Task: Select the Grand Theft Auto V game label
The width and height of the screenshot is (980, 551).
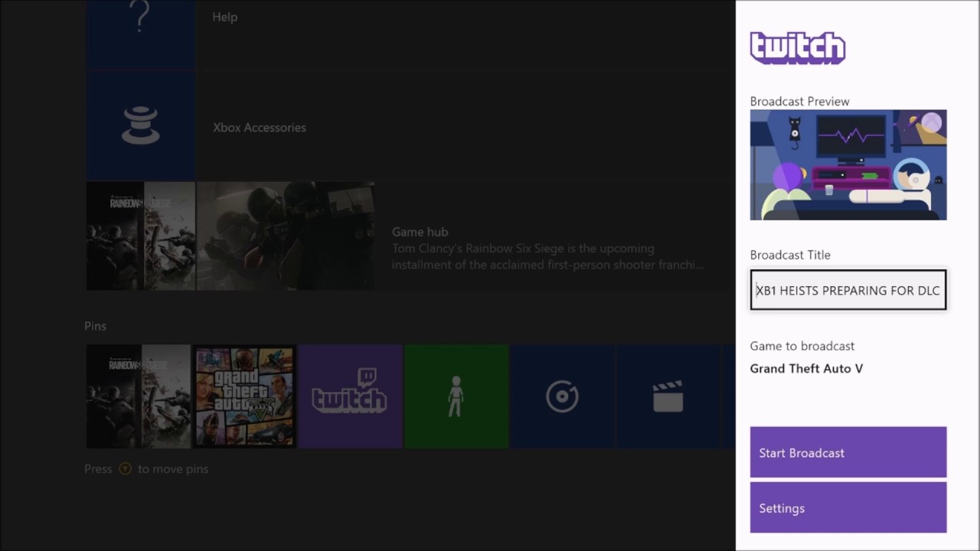Action: pyautogui.click(x=806, y=368)
